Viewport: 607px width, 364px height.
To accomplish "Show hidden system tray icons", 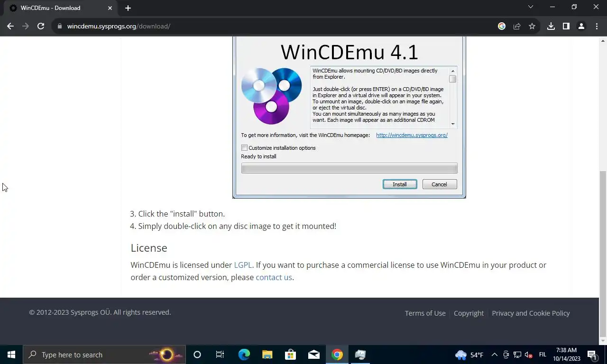I will (x=494, y=355).
